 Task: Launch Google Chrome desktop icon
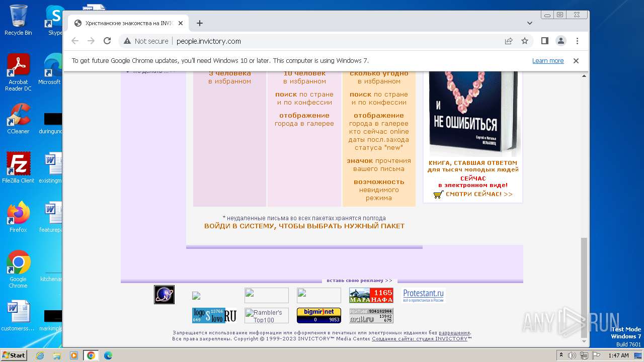18,269
